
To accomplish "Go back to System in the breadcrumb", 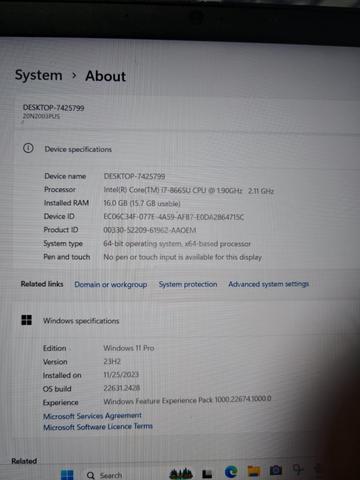I will coord(39,75).
